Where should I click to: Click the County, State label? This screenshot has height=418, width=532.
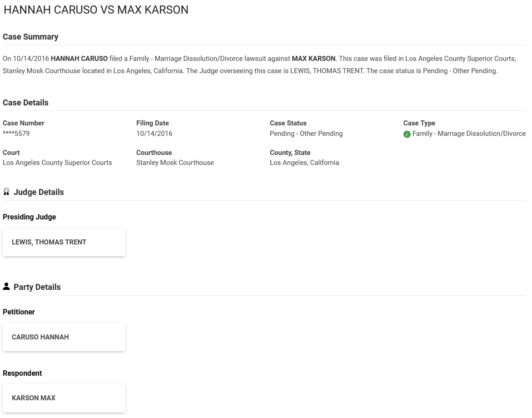(290, 153)
